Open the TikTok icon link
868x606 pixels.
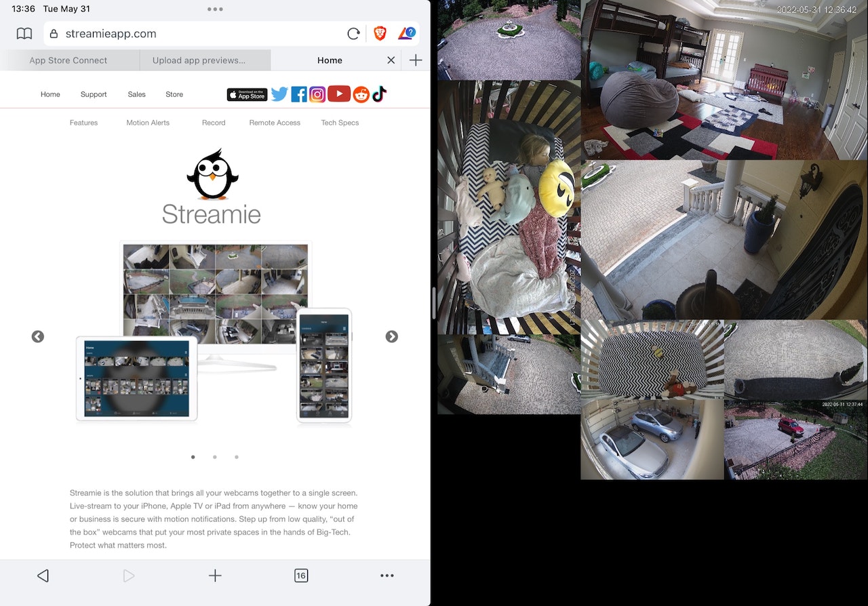tap(379, 94)
